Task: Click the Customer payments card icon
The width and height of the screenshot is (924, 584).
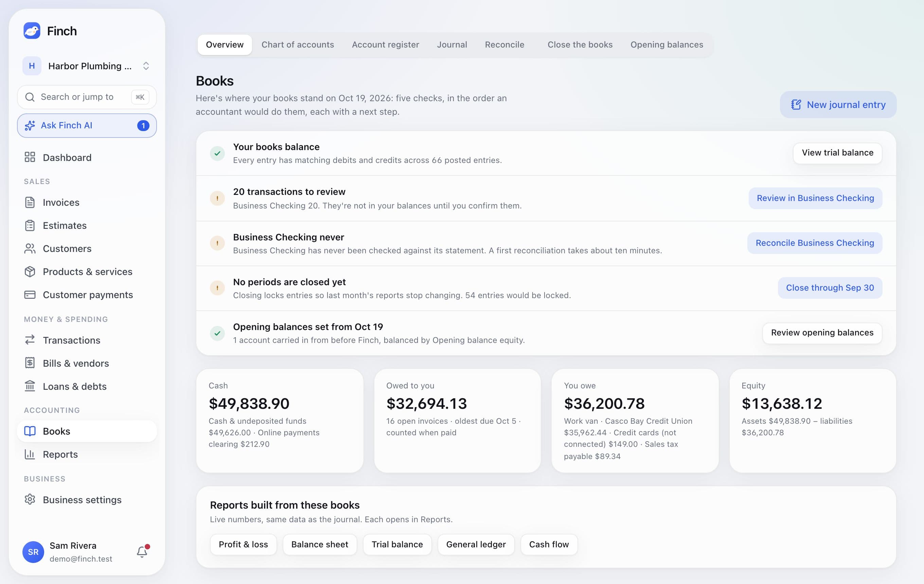Action: coord(30,294)
